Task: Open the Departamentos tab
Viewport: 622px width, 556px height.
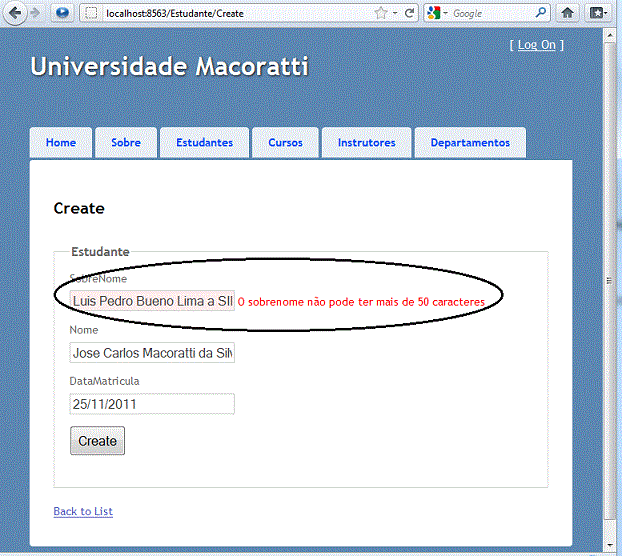Action: tap(470, 143)
